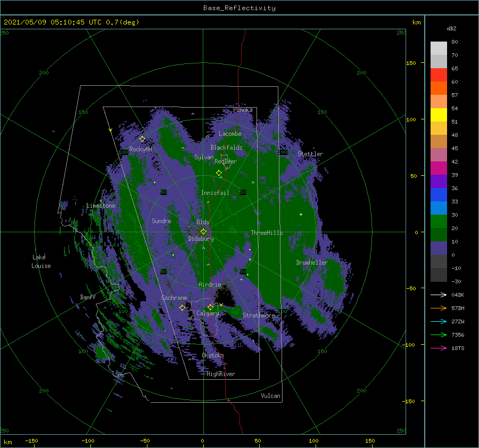Screen dimensions: 479x448
Task: Click the Lacombe label
Action: tap(230, 134)
